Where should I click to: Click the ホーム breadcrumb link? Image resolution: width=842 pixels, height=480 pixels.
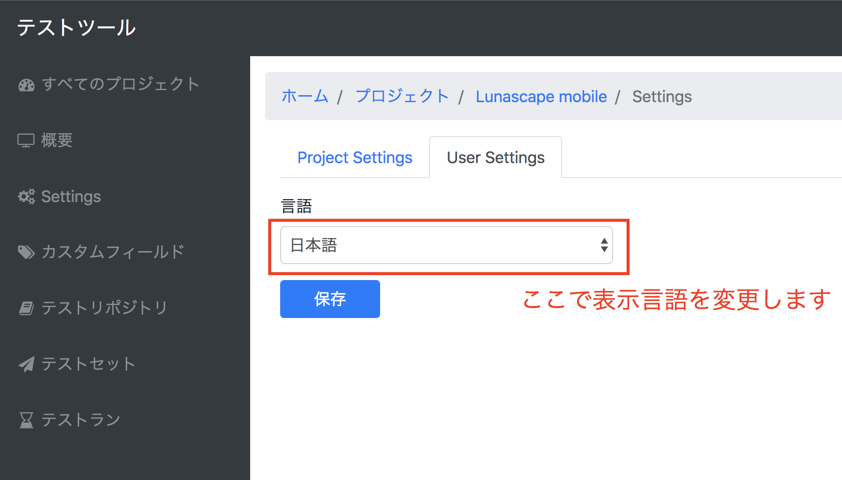[304, 97]
